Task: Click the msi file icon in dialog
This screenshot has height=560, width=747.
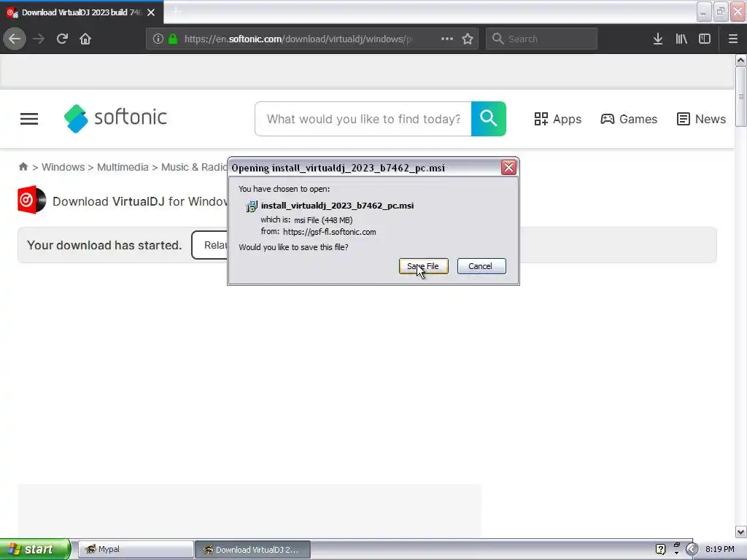Action: click(x=251, y=206)
